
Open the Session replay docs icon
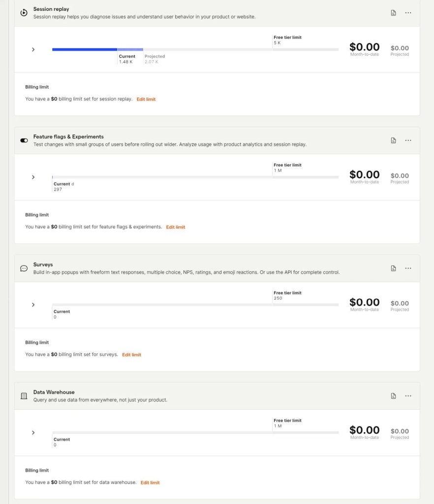[393, 13]
